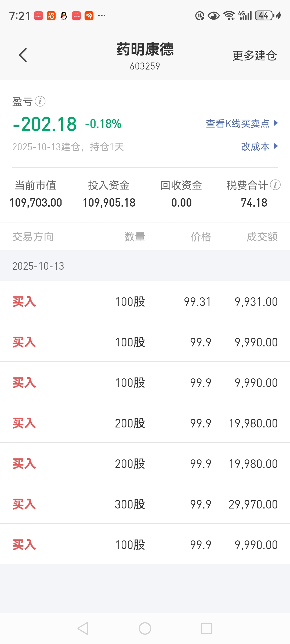Tap info icon next to 盈亏
This screenshot has height=644, width=290.
click(40, 101)
